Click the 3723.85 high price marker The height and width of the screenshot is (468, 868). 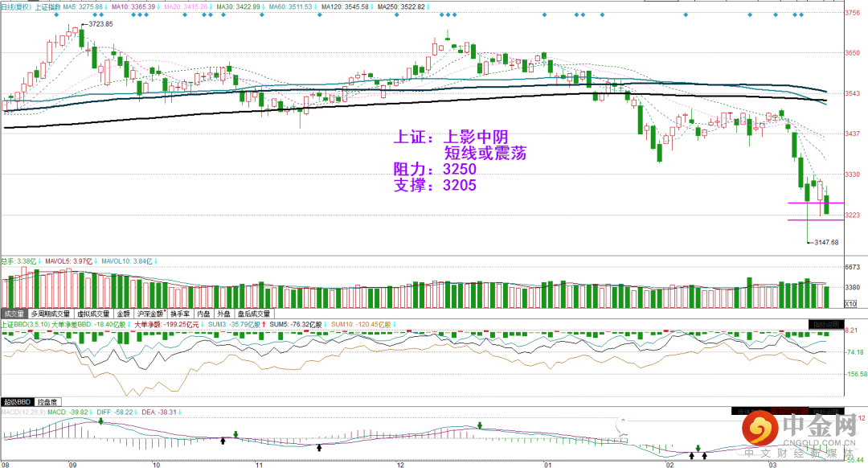(x=100, y=24)
